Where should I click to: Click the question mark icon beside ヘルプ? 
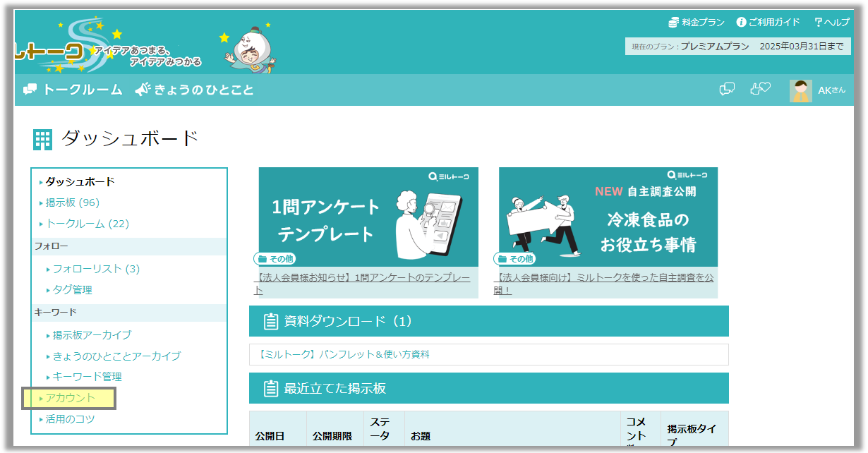pyautogui.click(x=818, y=23)
